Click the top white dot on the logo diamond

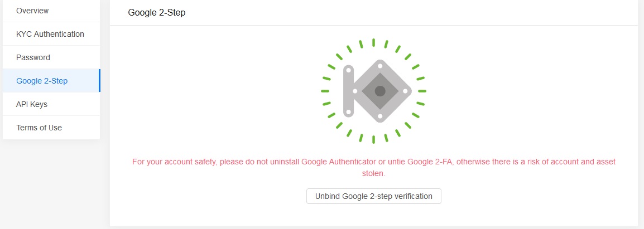pos(380,66)
